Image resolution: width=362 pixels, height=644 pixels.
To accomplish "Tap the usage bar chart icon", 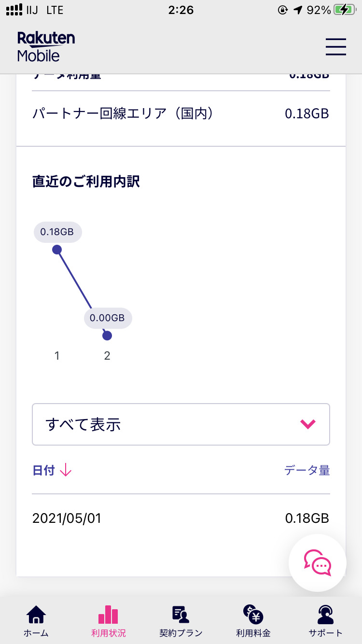I will 108,615.
